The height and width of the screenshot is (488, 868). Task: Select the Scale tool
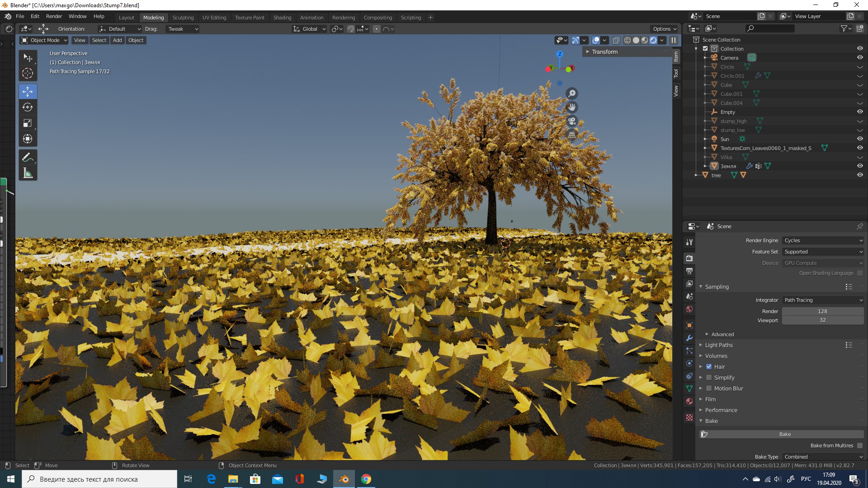click(x=28, y=123)
